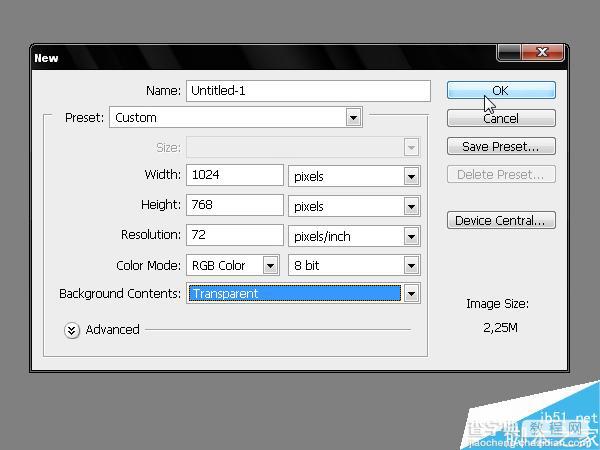Click the Width value field
The height and width of the screenshot is (450, 600).
(235, 175)
